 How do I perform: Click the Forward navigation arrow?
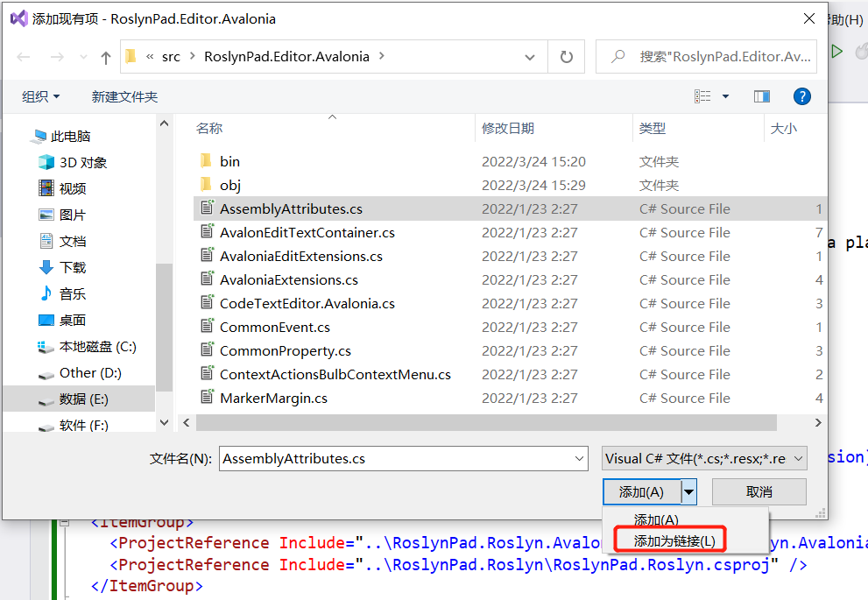(x=57, y=57)
